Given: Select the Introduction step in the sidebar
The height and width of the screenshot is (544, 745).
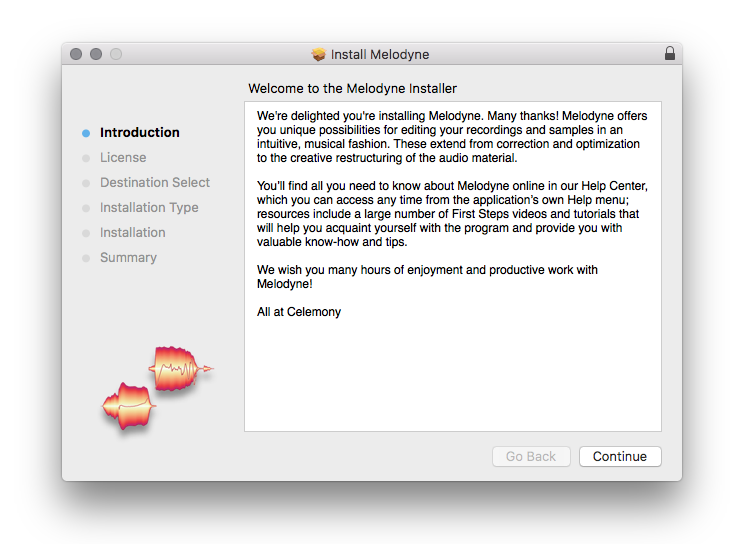Looking at the screenshot, I should coord(140,132).
